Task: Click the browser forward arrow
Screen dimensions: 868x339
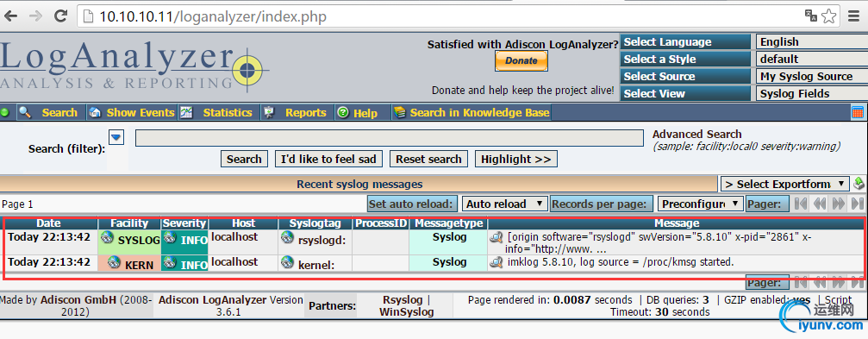Action: 35,16
